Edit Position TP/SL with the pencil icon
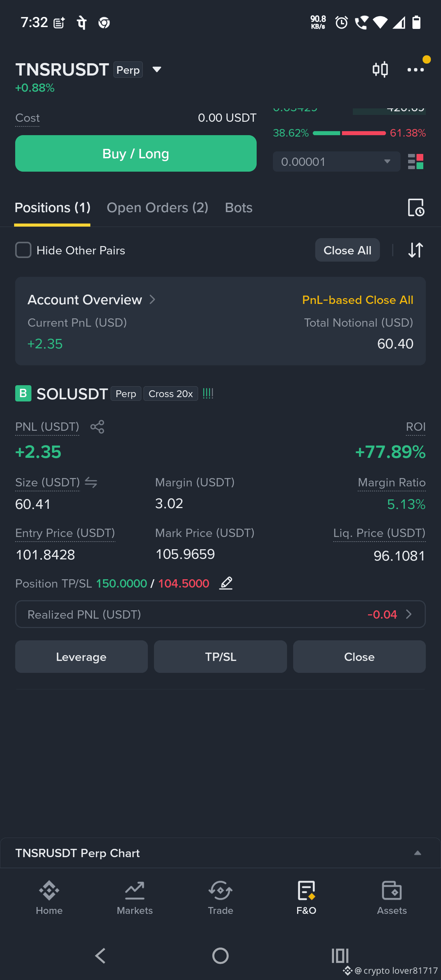 (226, 583)
